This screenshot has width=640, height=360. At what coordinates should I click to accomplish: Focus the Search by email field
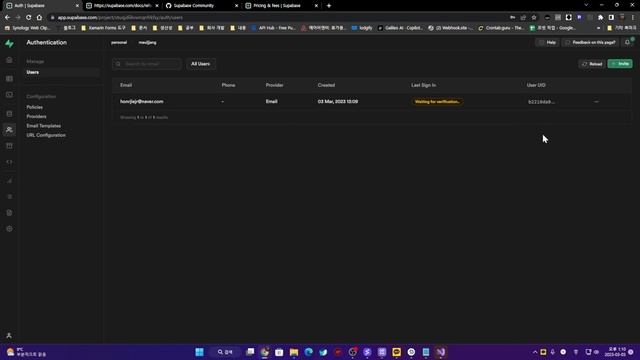click(x=147, y=64)
